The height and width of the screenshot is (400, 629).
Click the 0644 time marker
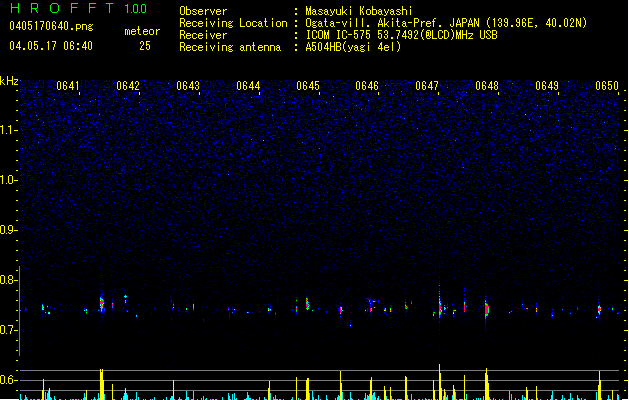tap(248, 86)
